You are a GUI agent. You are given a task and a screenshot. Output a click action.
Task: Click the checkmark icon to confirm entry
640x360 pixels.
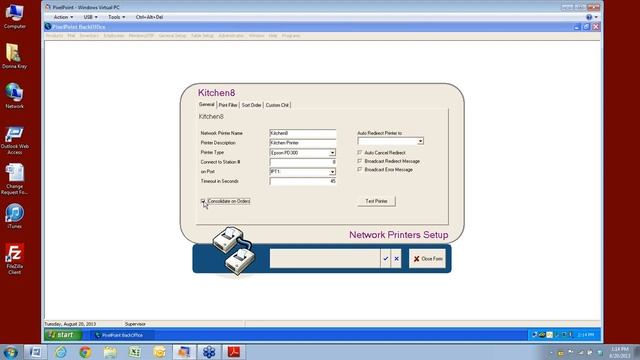click(x=386, y=258)
